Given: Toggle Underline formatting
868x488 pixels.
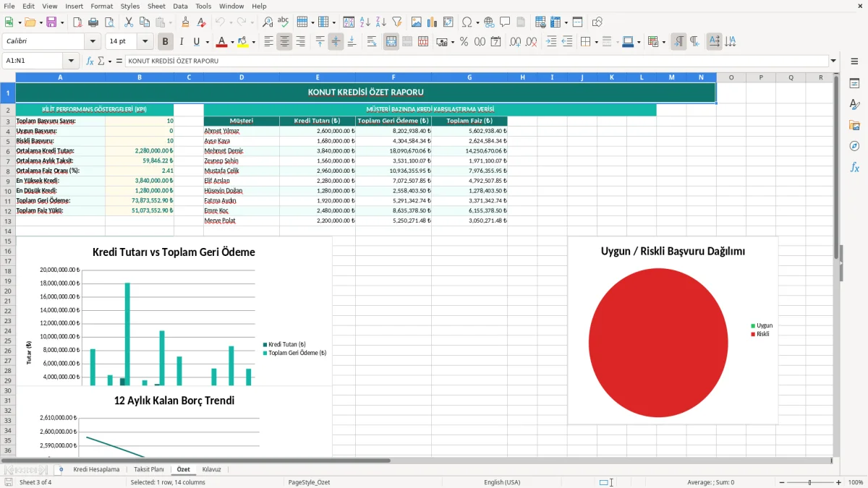Looking at the screenshot, I should click(196, 42).
